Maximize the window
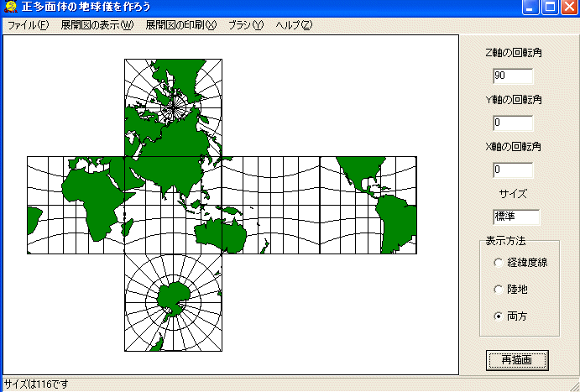 click(550, 7)
